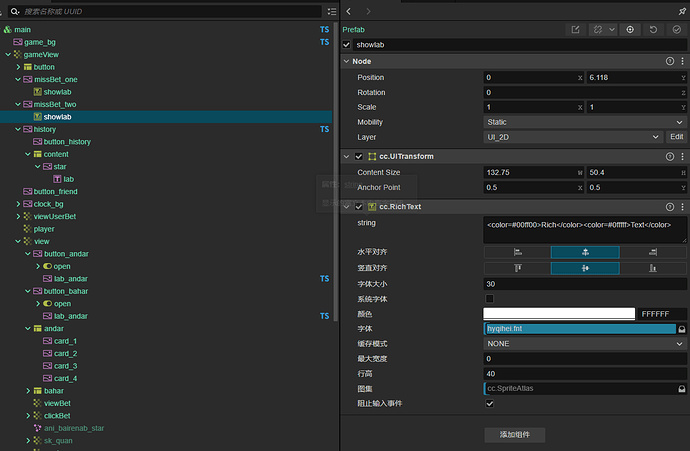Click the unlink prefab icon

[598, 29]
